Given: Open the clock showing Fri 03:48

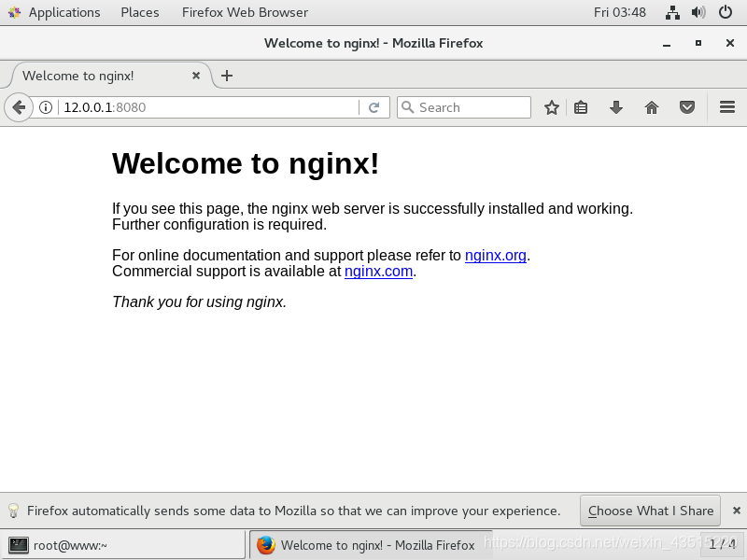Looking at the screenshot, I should coord(620,12).
